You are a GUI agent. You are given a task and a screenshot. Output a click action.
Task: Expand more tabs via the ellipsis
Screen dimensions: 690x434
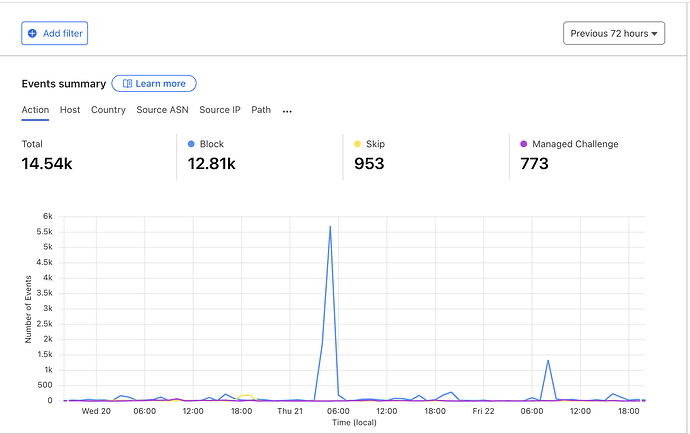pyautogui.click(x=287, y=111)
